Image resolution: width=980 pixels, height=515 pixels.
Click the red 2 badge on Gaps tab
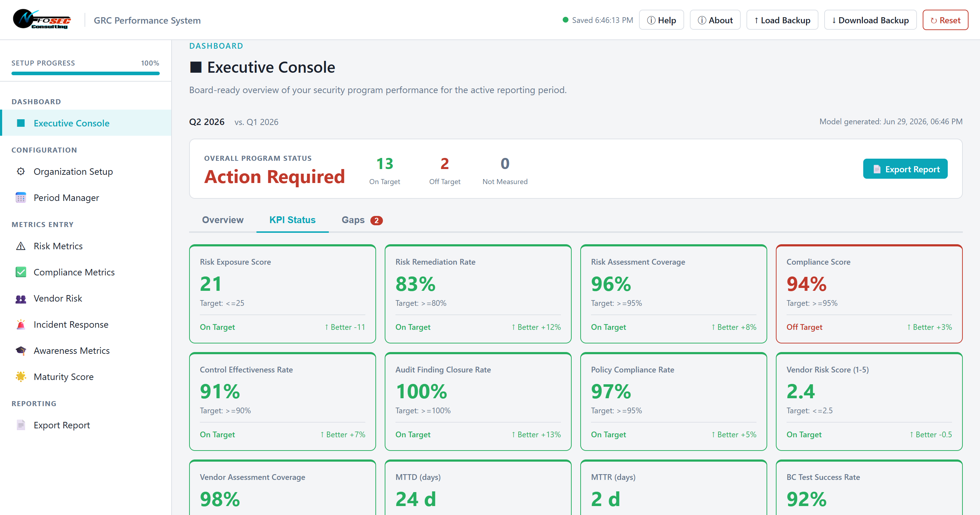click(376, 221)
